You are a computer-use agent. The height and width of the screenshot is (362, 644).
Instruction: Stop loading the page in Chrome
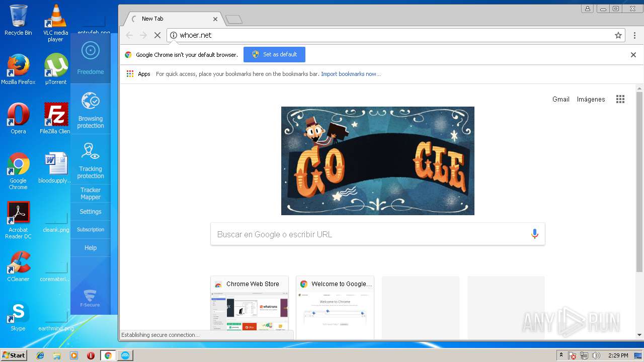[157, 35]
